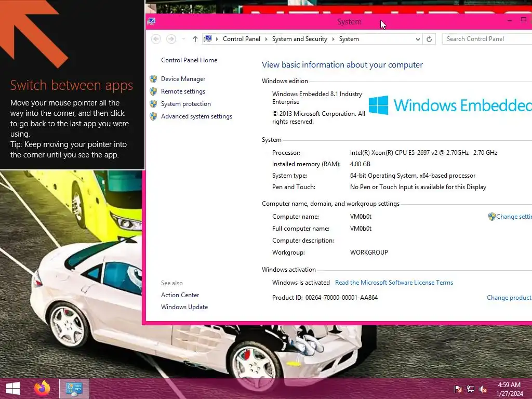Click the Computer name value VM0b0t

[x=361, y=217]
